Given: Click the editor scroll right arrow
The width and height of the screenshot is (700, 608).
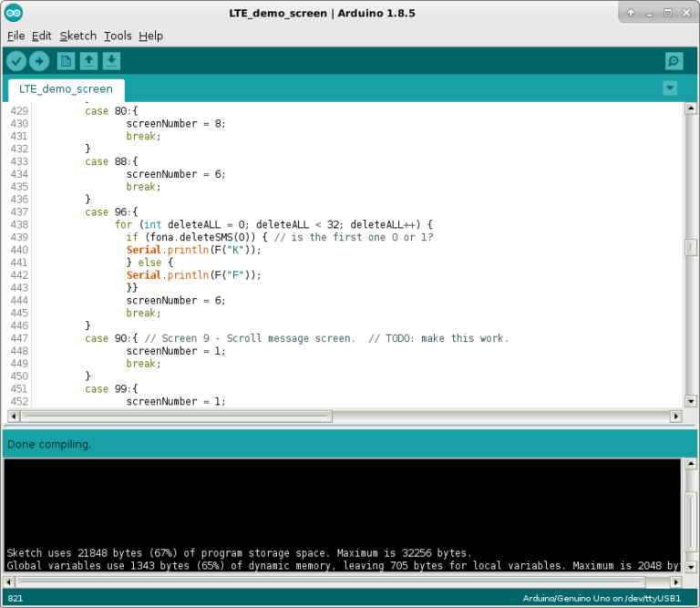Looking at the screenshot, I should [675, 417].
